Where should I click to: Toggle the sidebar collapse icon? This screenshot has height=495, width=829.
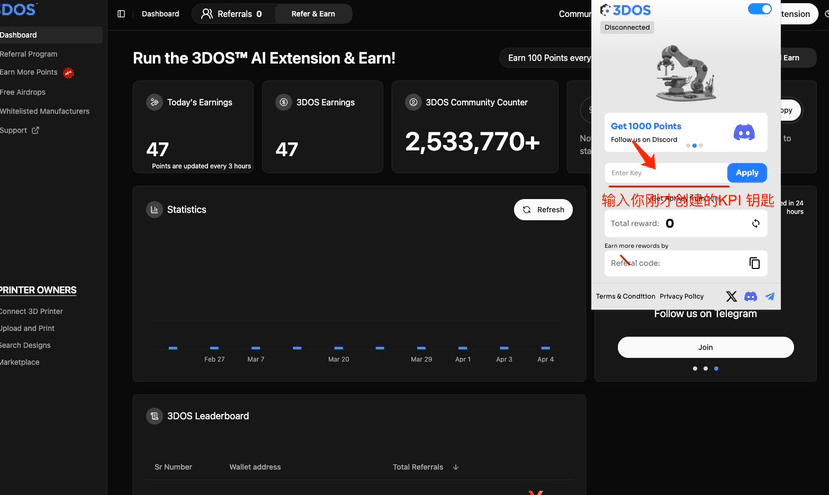121,14
